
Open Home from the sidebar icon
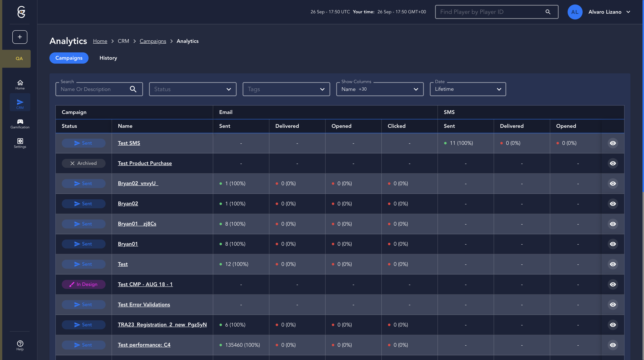coord(20,85)
